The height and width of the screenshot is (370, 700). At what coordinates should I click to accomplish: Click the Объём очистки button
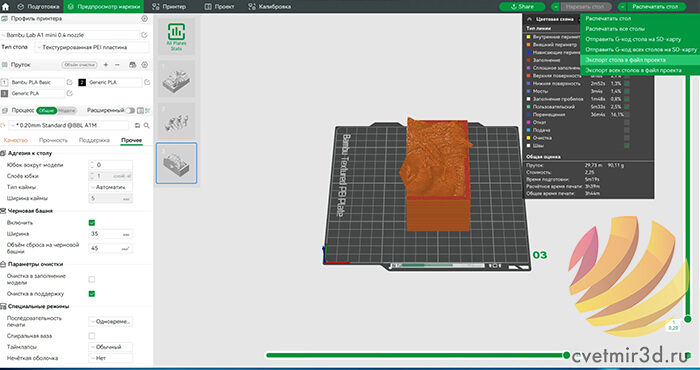point(79,65)
